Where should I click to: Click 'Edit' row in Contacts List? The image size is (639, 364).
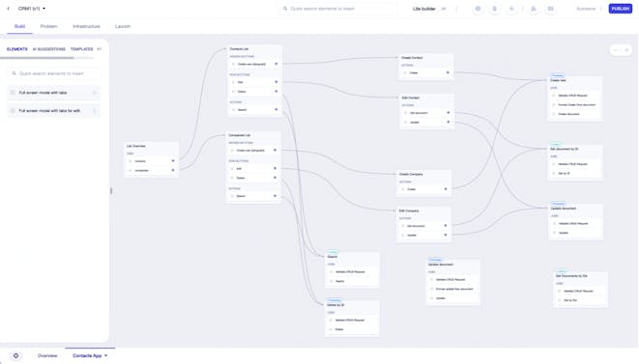(x=254, y=82)
